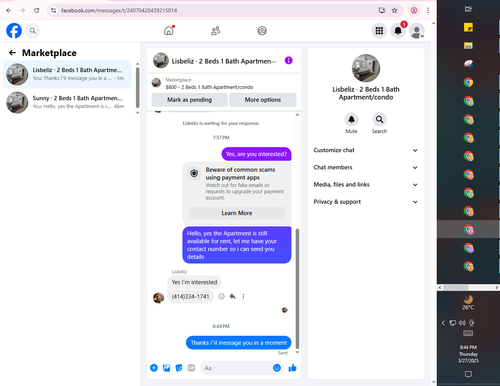Open the Facebook home logo

[14, 31]
